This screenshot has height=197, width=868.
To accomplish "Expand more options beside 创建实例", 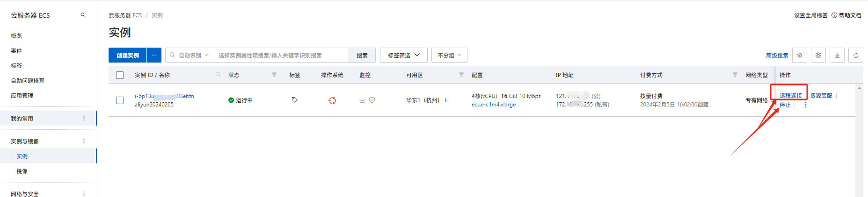I will click(x=154, y=55).
